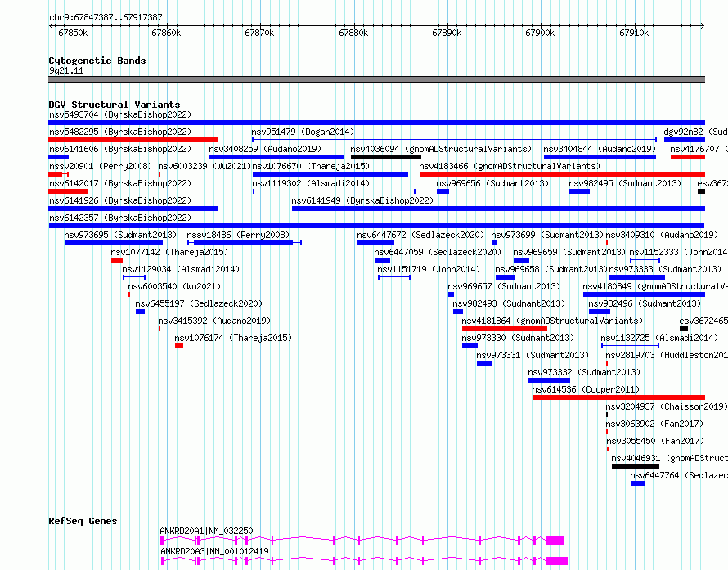Click red bar under nsv4183466 label

(x=562, y=174)
